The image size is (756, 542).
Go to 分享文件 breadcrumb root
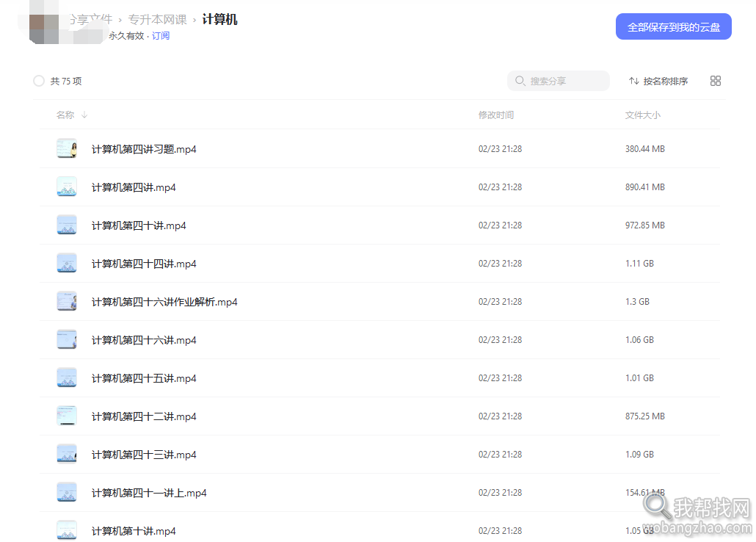pos(90,19)
